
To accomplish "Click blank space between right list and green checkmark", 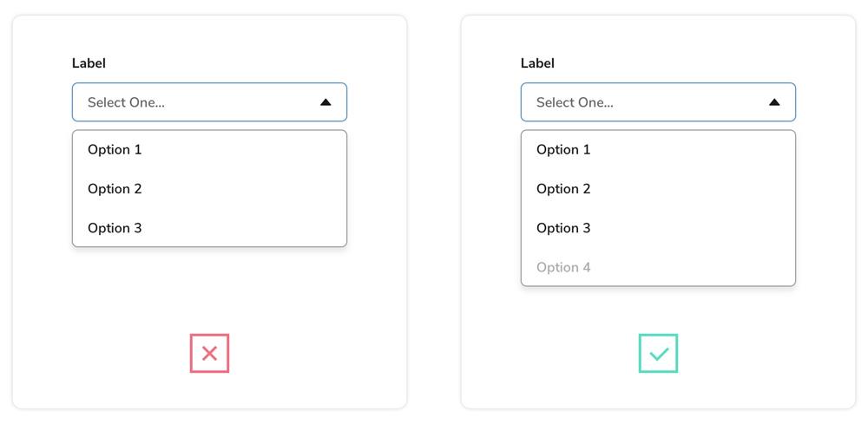I will (x=658, y=310).
